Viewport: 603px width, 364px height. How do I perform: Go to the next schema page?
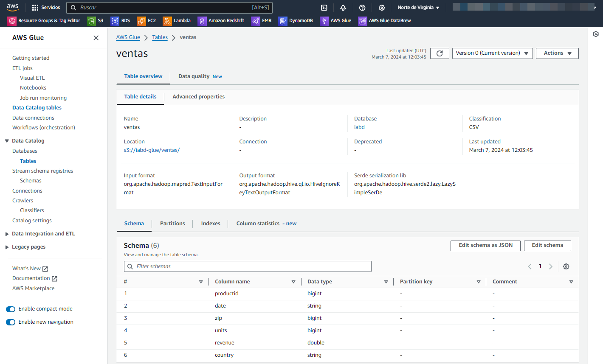[551, 266]
